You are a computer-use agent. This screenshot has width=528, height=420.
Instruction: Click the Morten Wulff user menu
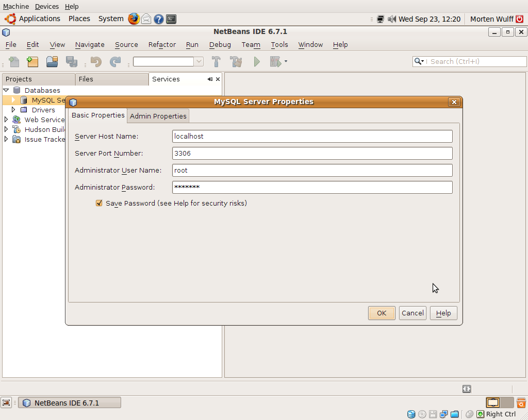pos(491,19)
